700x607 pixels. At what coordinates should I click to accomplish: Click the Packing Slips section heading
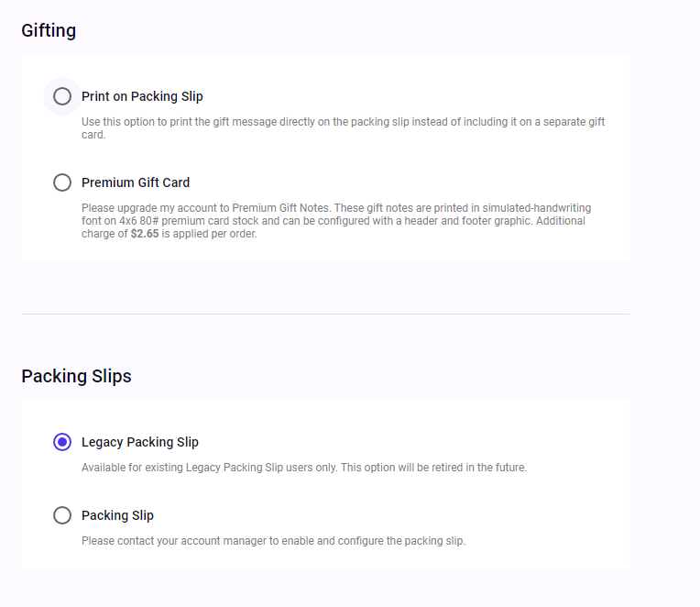tap(76, 376)
